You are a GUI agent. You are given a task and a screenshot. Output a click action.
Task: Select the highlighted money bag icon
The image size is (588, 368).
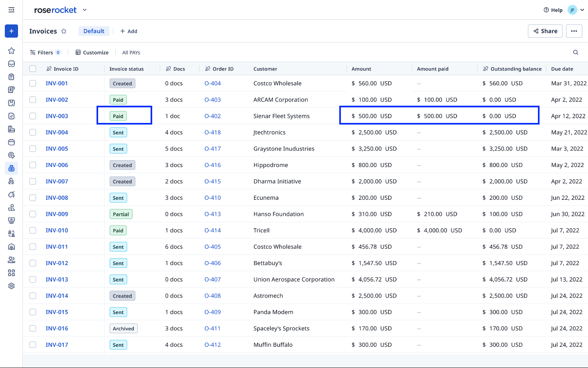11,168
